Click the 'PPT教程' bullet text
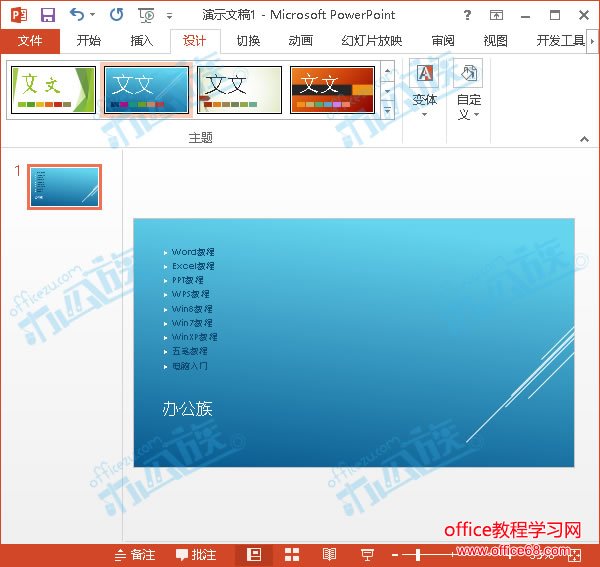The width and height of the screenshot is (600, 567). pyautogui.click(x=188, y=280)
